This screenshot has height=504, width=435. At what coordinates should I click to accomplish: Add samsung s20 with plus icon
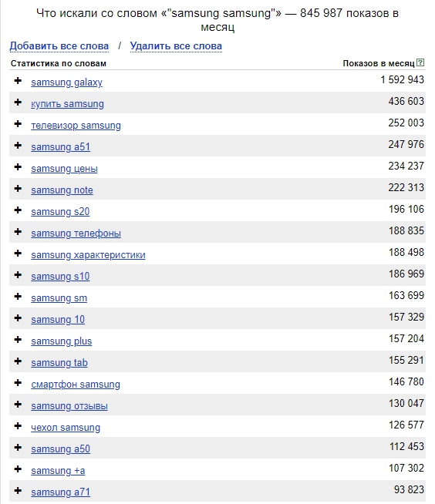point(18,210)
